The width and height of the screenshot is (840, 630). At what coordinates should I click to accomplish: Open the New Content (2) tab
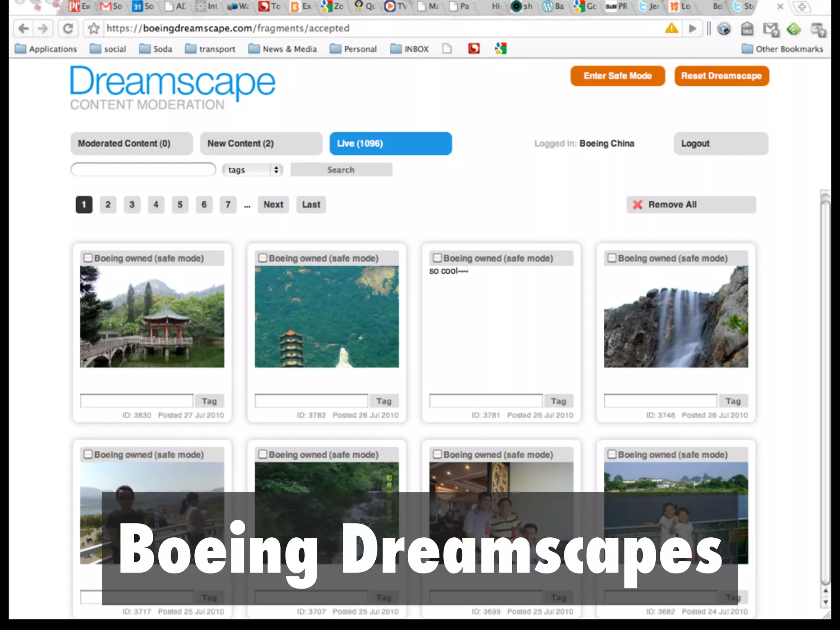click(261, 144)
